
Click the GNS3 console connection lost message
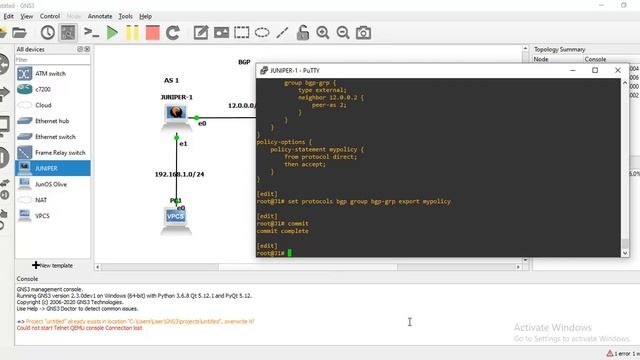(80, 328)
